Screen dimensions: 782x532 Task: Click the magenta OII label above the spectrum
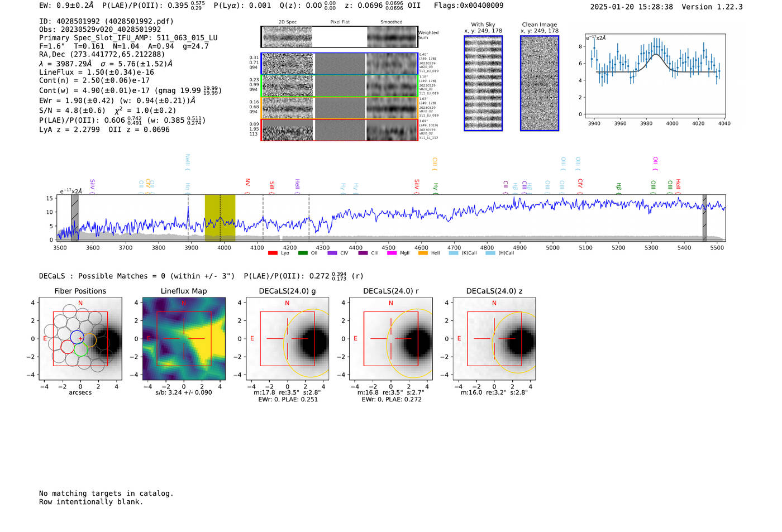655,164
